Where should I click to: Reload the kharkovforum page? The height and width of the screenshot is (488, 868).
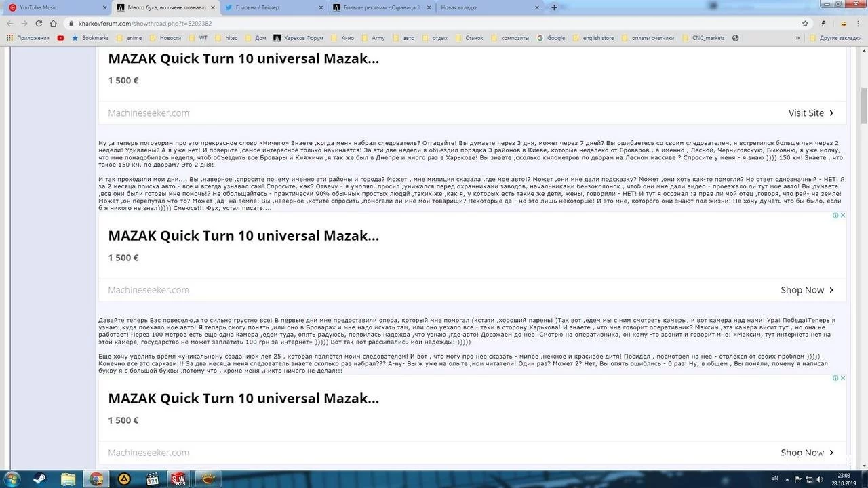coord(40,23)
